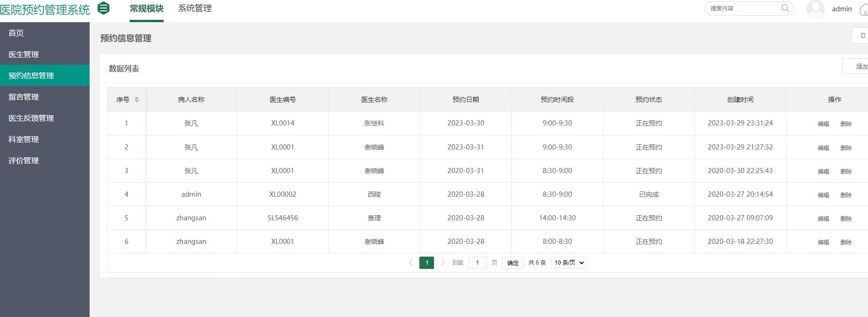The image size is (868, 317).
Task: Select page 1 in pagination
Action: (x=426, y=263)
